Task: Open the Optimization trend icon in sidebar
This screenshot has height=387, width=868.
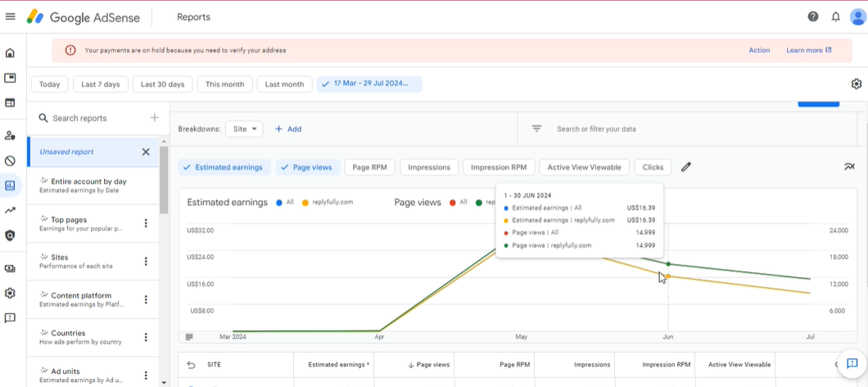Action: pyautogui.click(x=10, y=210)
